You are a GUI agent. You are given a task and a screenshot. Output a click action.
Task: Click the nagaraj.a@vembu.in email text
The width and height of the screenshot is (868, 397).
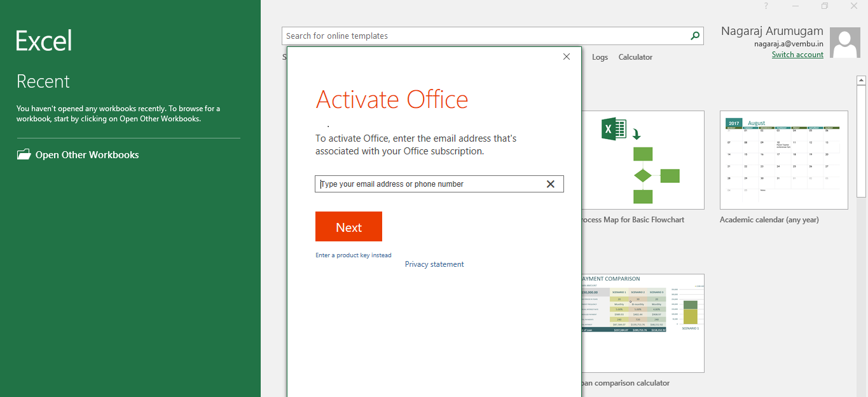point(789,44)
